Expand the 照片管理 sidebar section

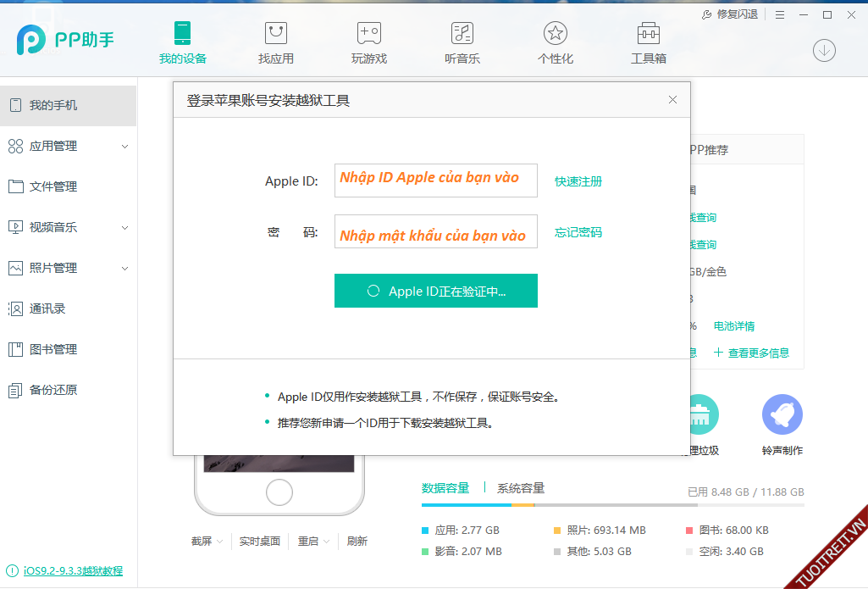click(124, 269)
